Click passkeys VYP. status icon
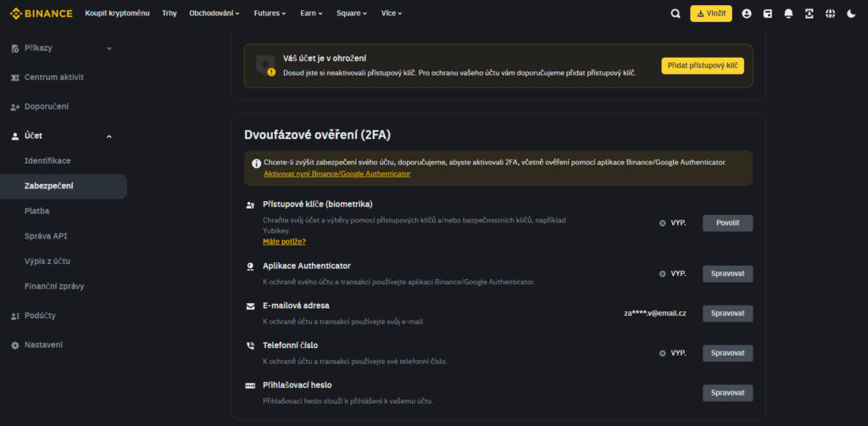The image size is (868, 426). pyautogui.click(x=663, y=223)
